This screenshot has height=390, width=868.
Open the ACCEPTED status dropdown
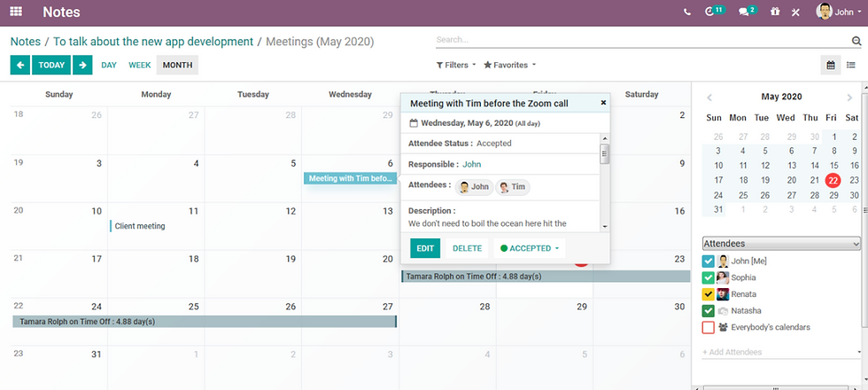pyautogui.click(x=530, y=248)
